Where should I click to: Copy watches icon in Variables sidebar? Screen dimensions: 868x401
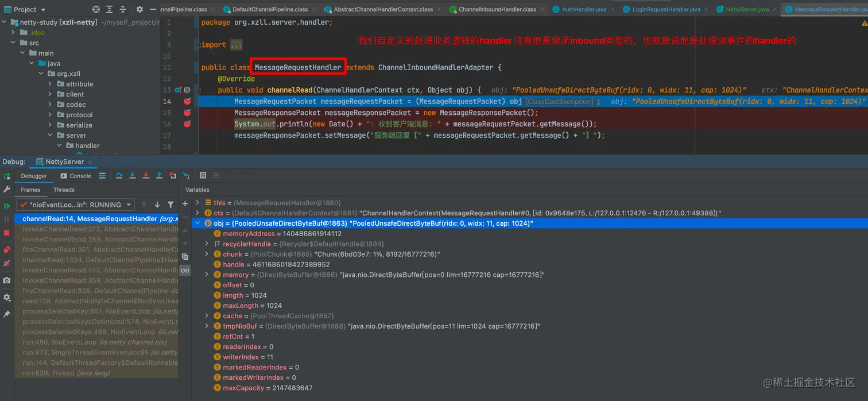pos(185,257)
